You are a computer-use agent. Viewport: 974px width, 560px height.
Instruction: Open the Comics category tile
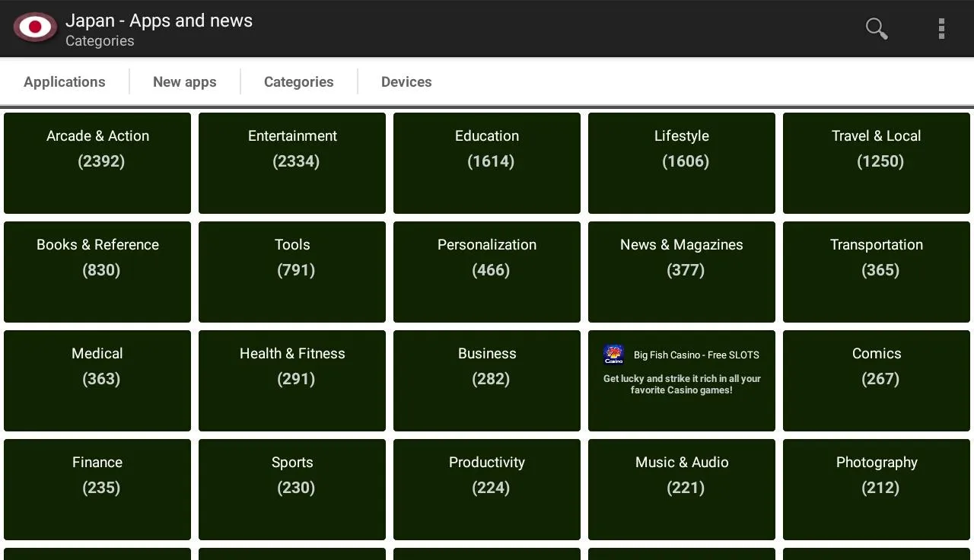pyautogui.click(x=877, y=380)
